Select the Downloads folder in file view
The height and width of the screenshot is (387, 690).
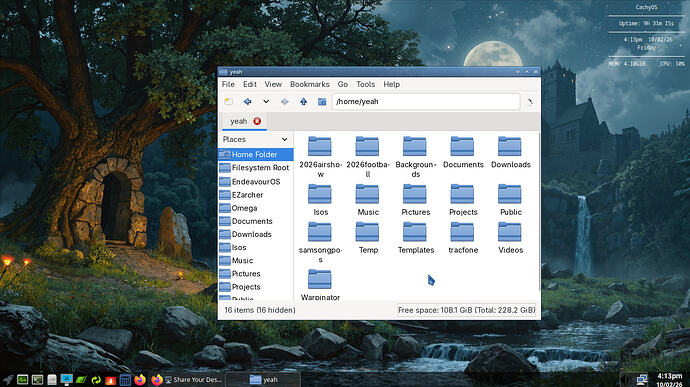(x=510, y=146)
